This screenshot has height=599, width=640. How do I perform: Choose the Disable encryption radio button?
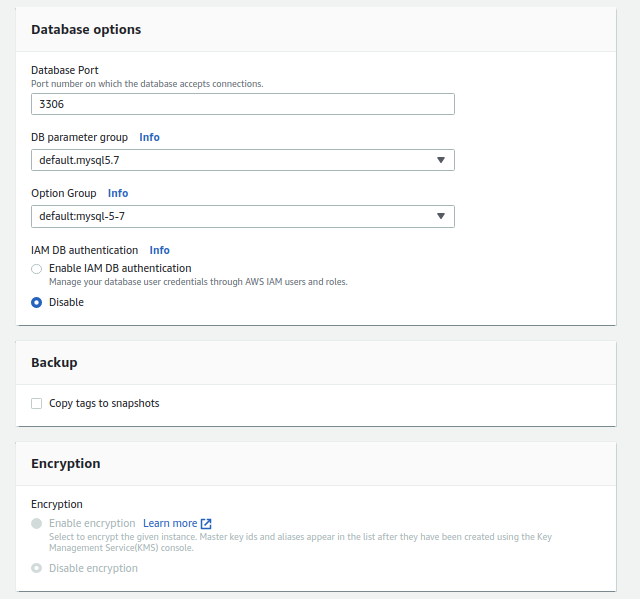tap(37, 568)
